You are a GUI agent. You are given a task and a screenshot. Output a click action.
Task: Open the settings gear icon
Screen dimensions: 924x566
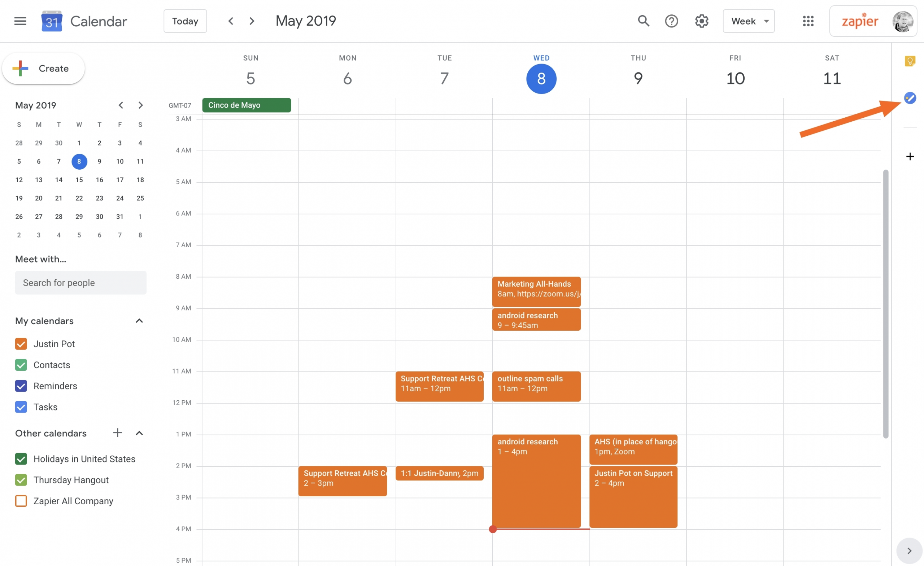click(702, 21)
